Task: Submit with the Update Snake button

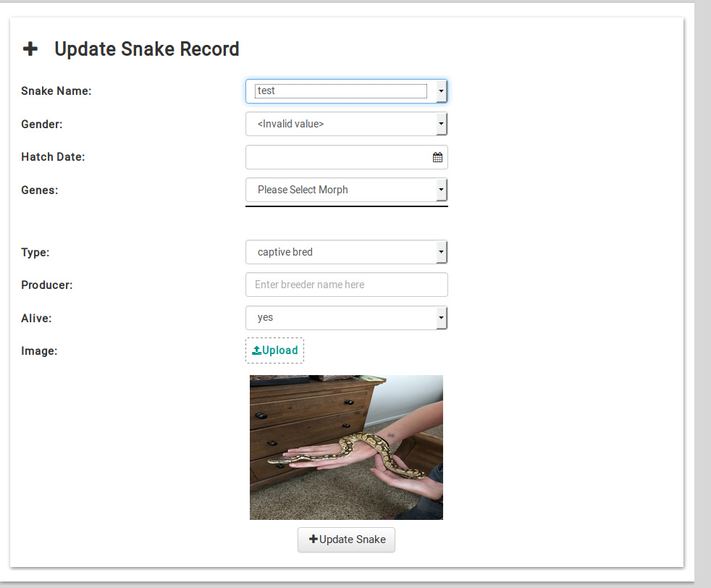Action: [x=346, y=539]
